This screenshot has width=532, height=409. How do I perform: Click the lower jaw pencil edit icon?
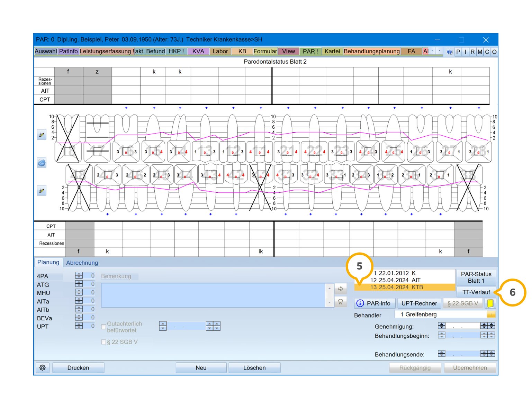[x=42, y=190]
